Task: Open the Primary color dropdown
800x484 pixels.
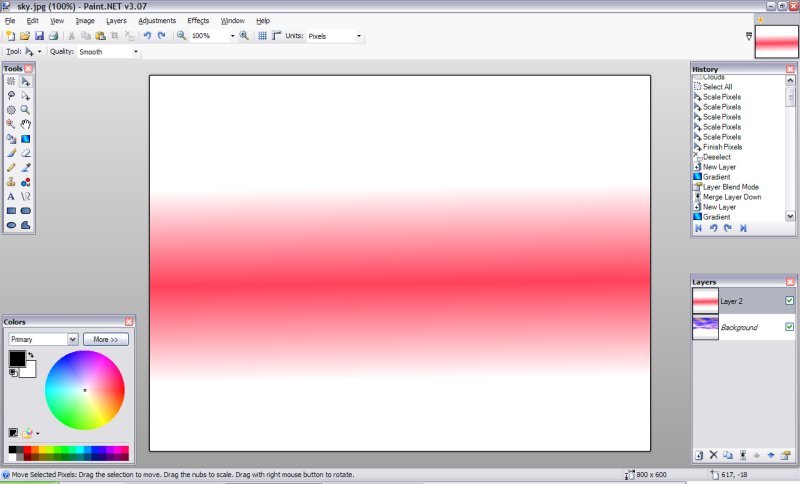Action: pos(43,339)
